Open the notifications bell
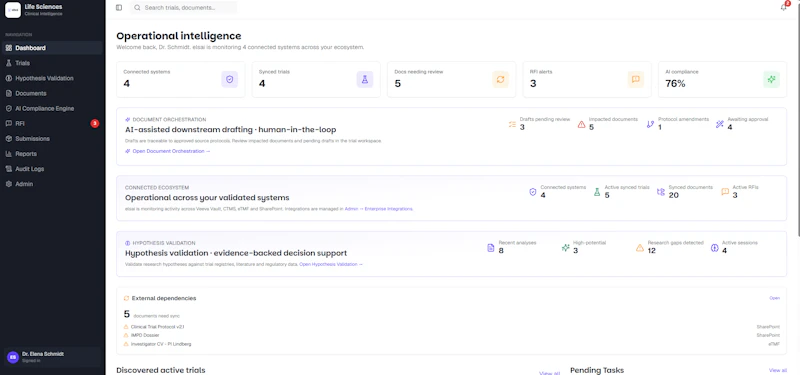The height and width of the screenshot is (375, 800). click(x=784, y=7)
